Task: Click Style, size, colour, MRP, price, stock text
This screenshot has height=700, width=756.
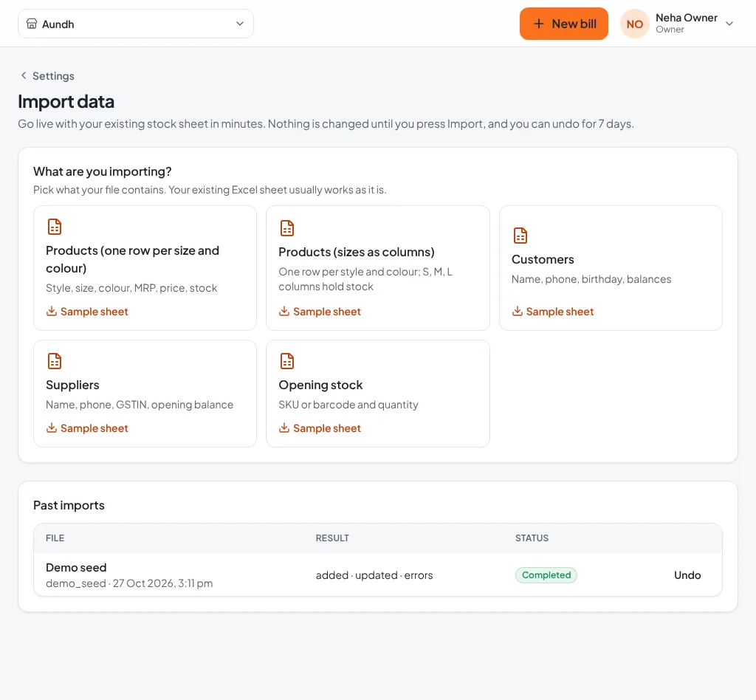Action: click(131, 288)
